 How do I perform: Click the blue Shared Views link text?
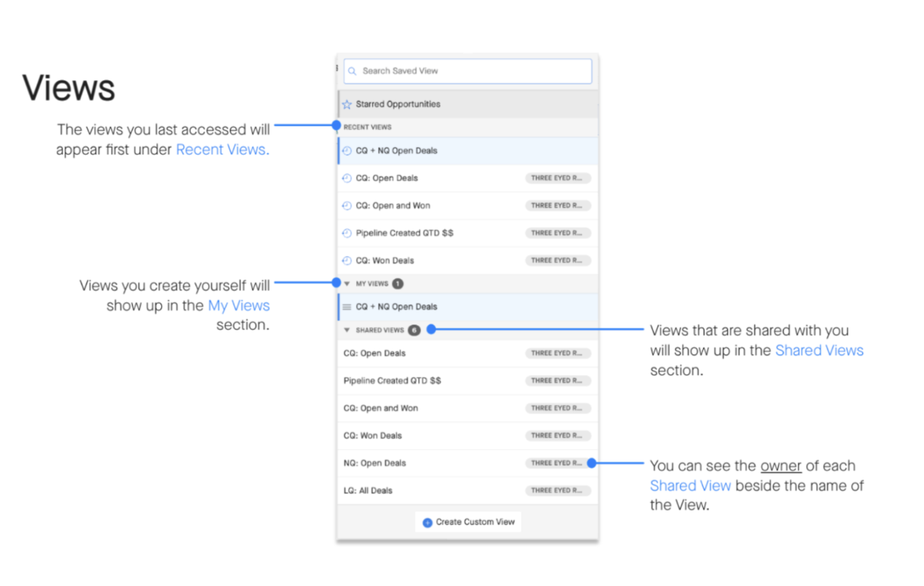click(819, 351)
